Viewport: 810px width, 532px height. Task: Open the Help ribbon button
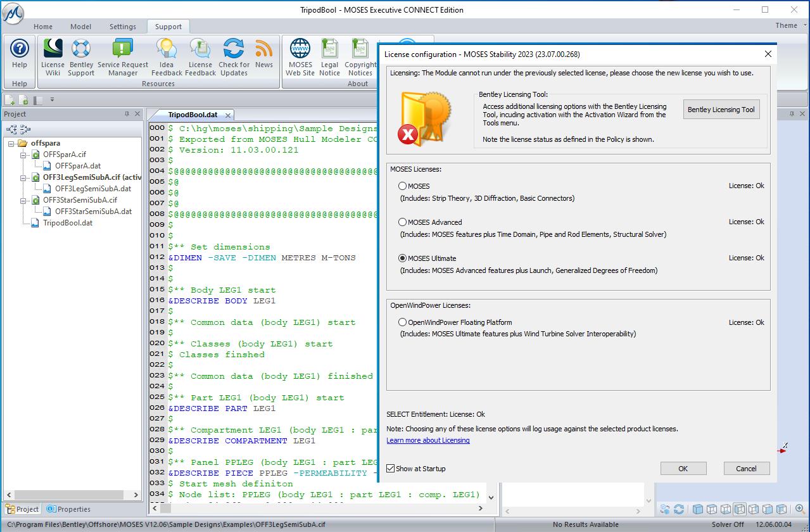[20, 57]
